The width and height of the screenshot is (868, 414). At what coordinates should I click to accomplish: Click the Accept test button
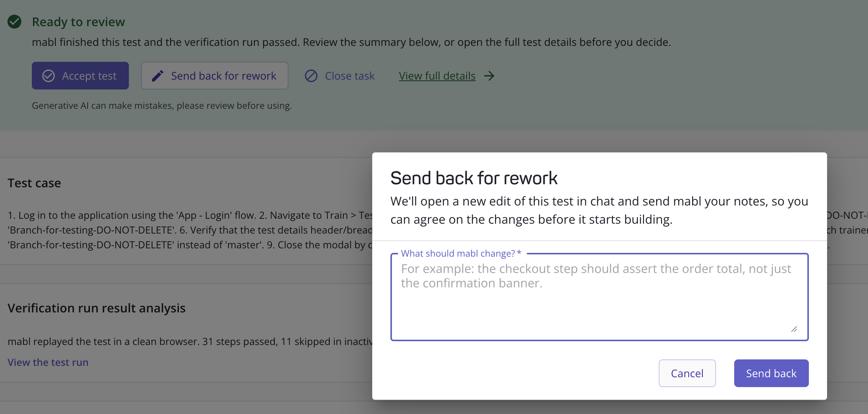click(80, 76)
